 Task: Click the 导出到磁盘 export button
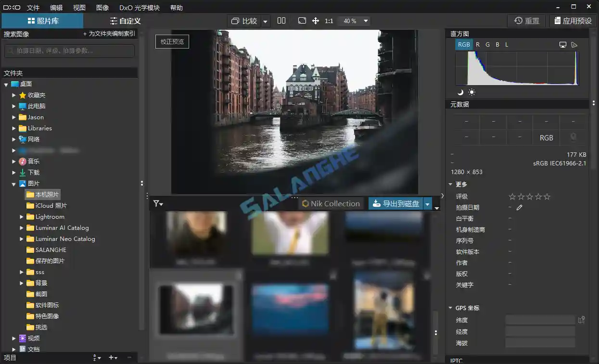pos(399,203)
